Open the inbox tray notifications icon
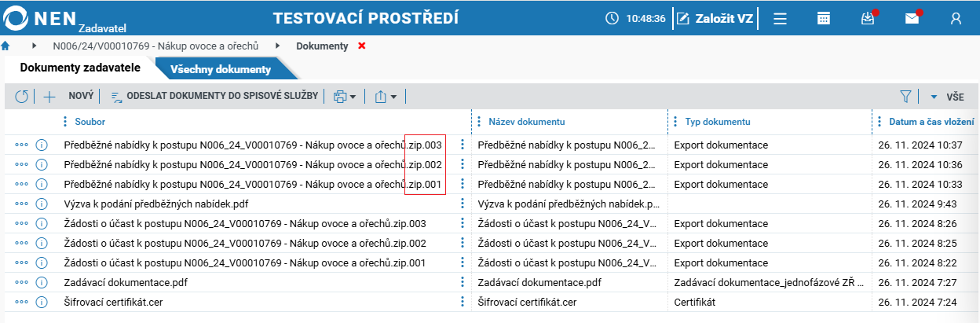The width and height of the screenshot is (980, 323). (x=868, y=18)
